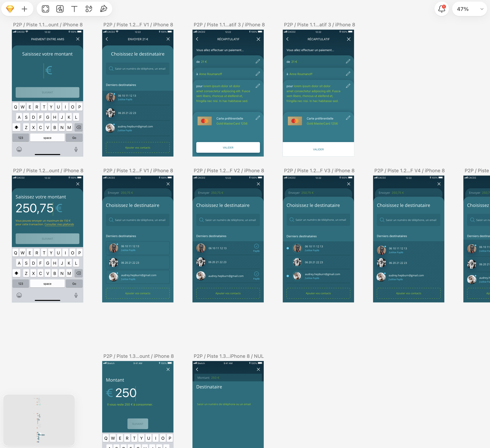Open the Sketch diamond logo menu

(10, 9)
